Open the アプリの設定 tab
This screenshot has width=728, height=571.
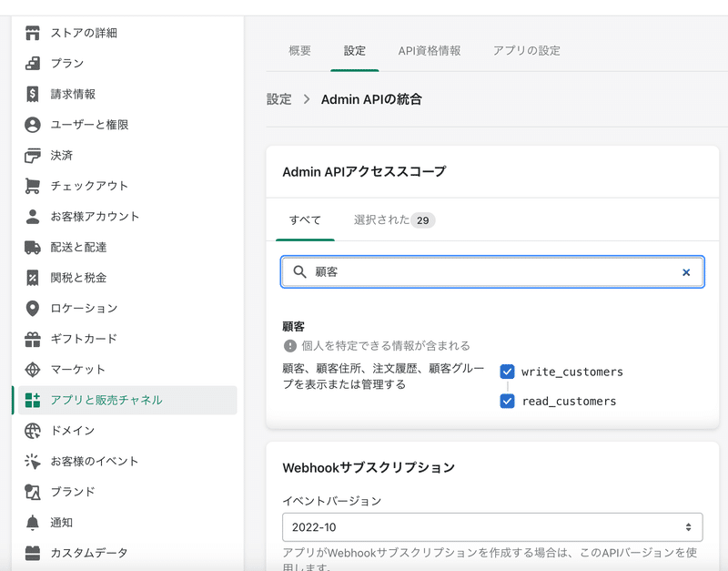point(527,51)
